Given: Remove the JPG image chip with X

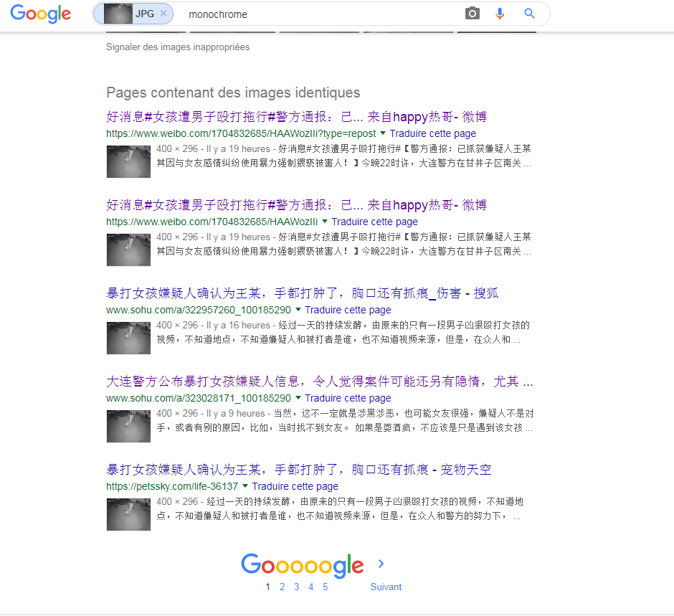Looking at the screenshot, I should tap(163, 14).
